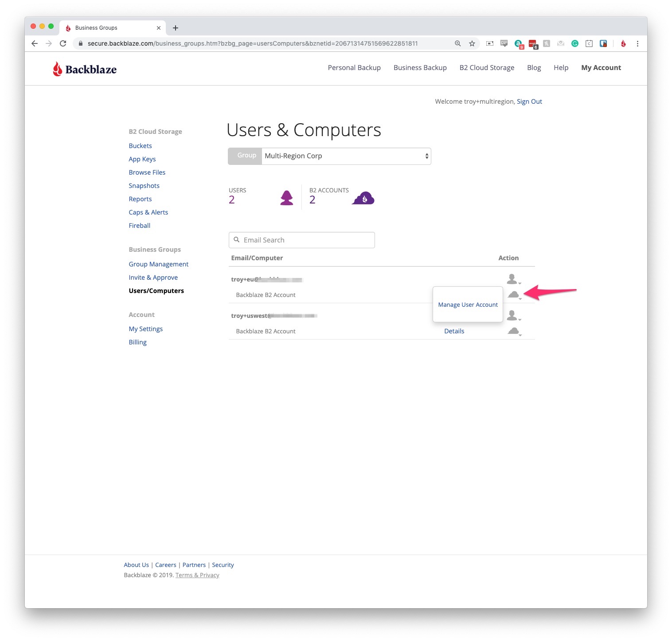Go back with the browser back arrow
The image size is (672, 641).
[35, 43]
